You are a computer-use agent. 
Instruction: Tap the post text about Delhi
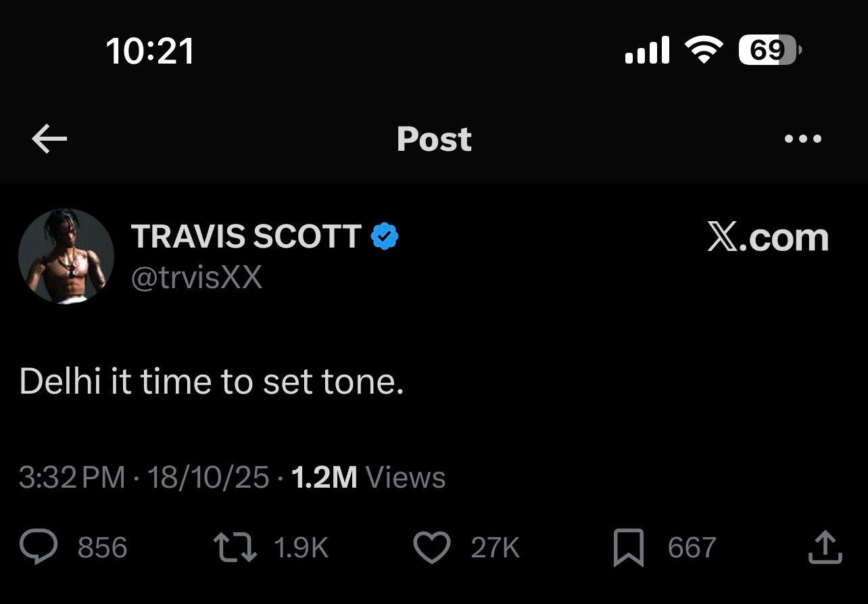point(212,382)
